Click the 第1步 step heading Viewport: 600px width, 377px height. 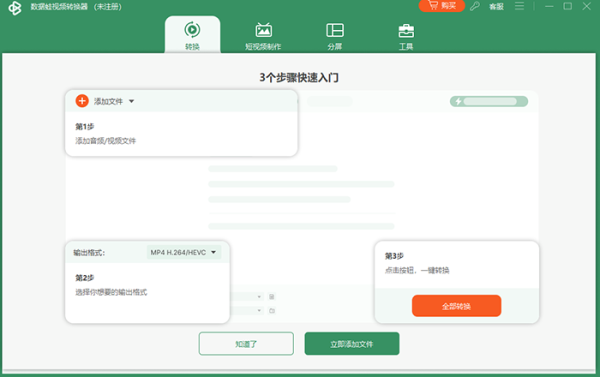click(85, 126)
